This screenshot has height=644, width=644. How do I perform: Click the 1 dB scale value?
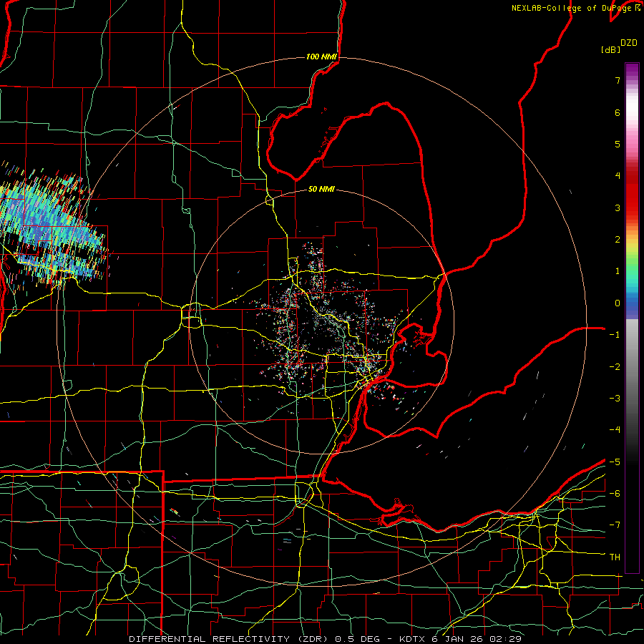618,271
